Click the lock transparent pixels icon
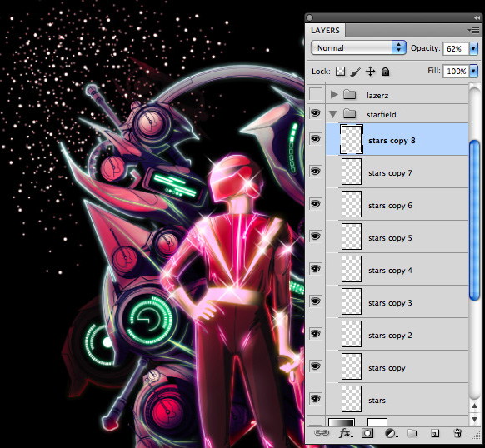 [x=340, y=72]
